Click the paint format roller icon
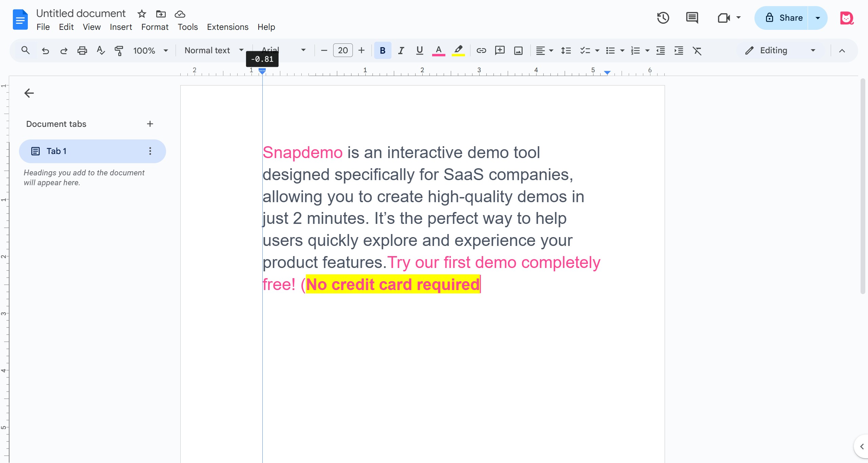 [119, 51]
